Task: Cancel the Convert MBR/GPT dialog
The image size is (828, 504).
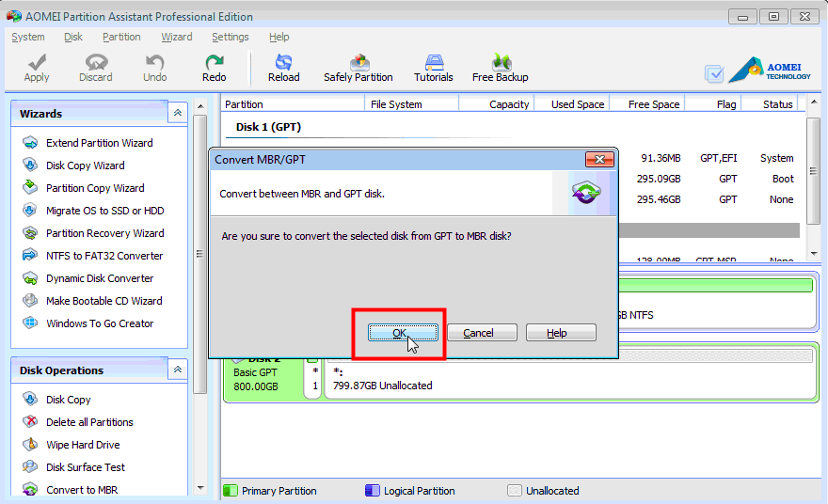Action: point(482,333)
